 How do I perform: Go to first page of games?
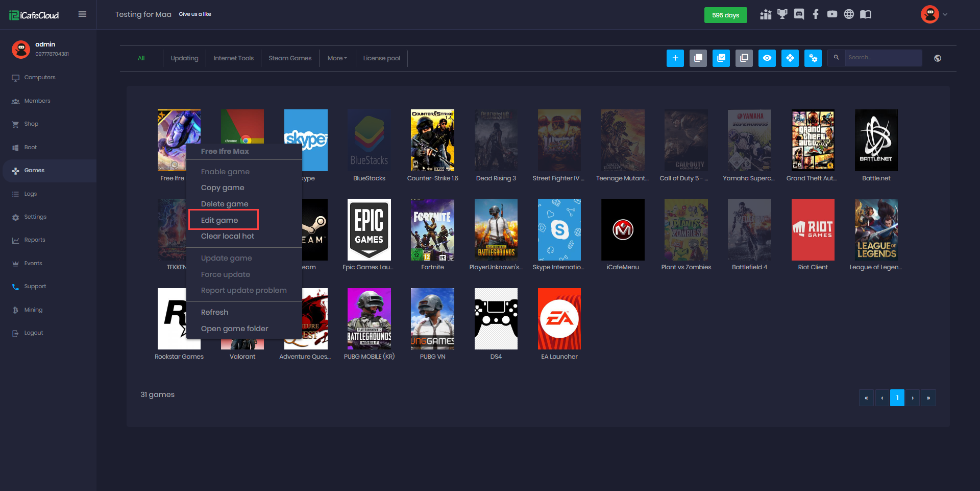click(866, 398)
